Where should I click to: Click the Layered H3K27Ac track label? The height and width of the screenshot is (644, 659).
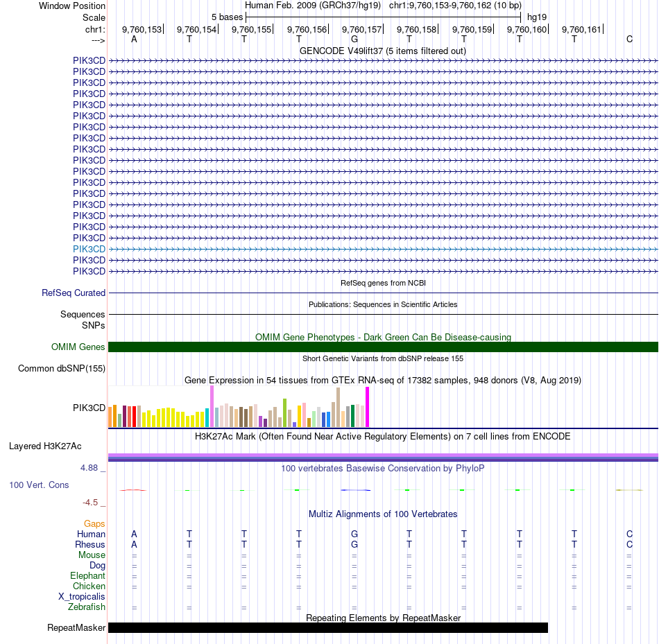45,446
